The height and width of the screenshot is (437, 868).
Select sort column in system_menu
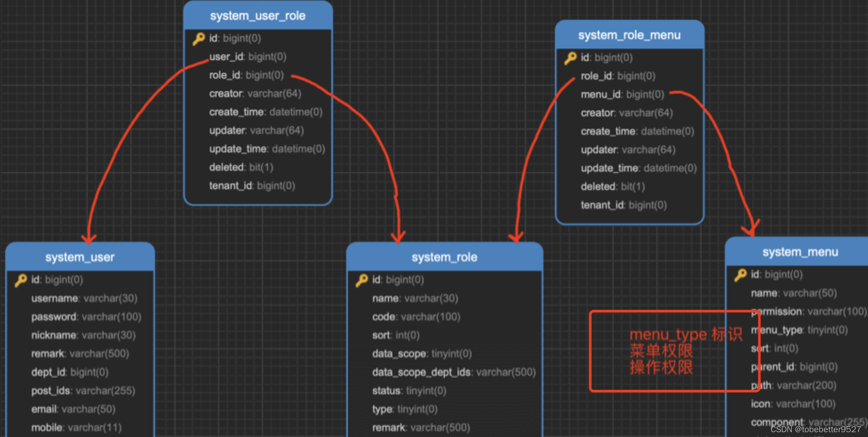775,348
